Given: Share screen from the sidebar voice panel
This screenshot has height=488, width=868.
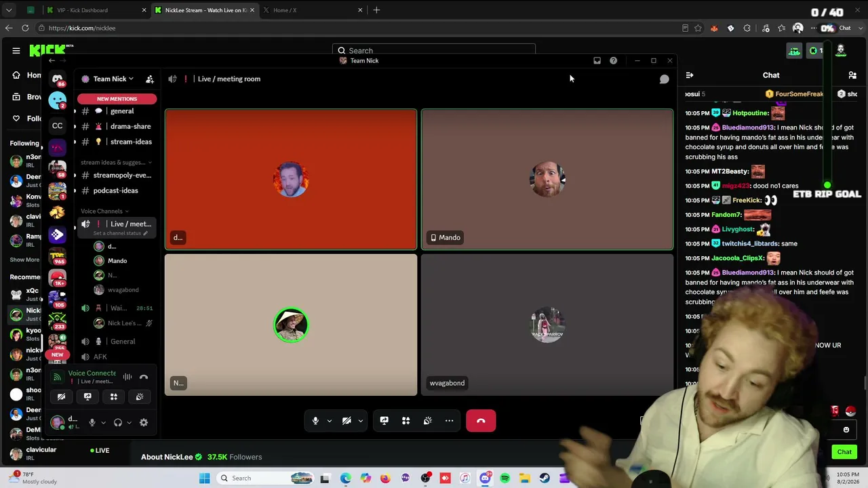Looking at the screenshot, I should tap(87, 396).
